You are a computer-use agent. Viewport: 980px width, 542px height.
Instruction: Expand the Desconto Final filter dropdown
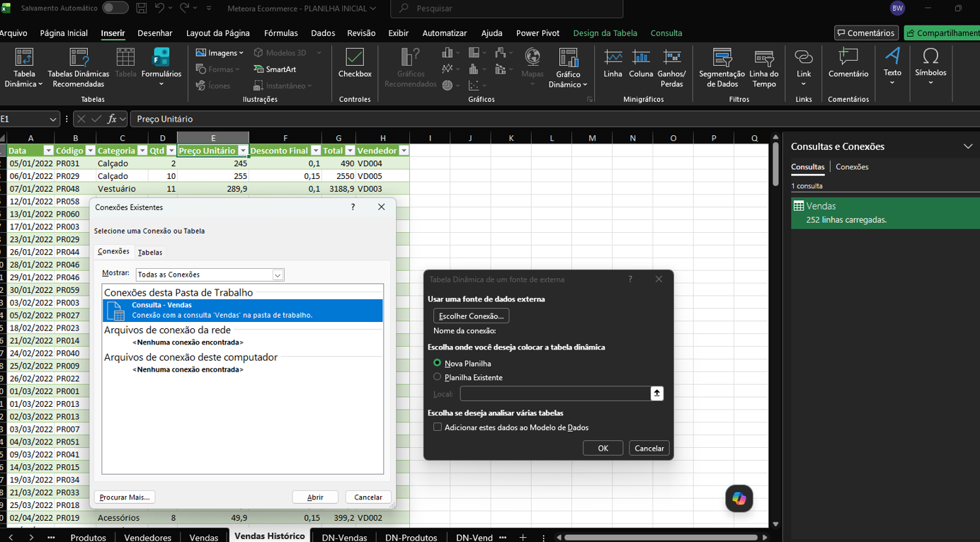point(316,151)
